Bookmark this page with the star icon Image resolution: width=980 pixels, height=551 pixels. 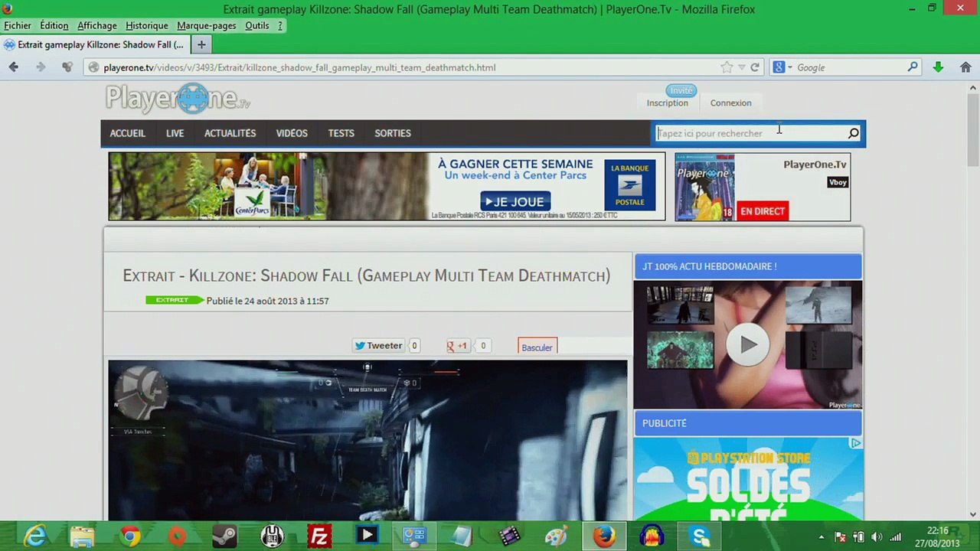[727, 67]
